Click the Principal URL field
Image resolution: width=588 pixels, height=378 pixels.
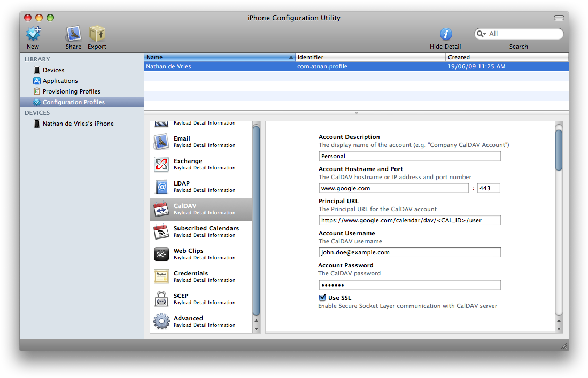[x=409, y=220]
